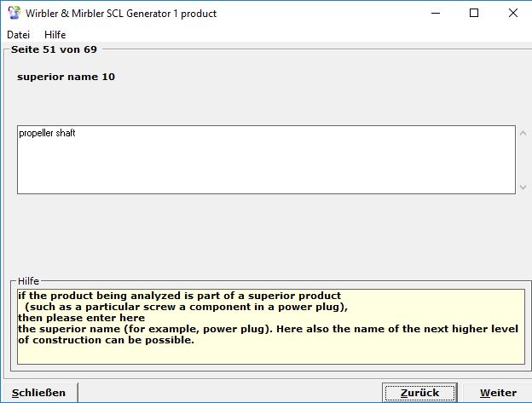Click the 'propeller shaft' text entry

click(47, 134)
